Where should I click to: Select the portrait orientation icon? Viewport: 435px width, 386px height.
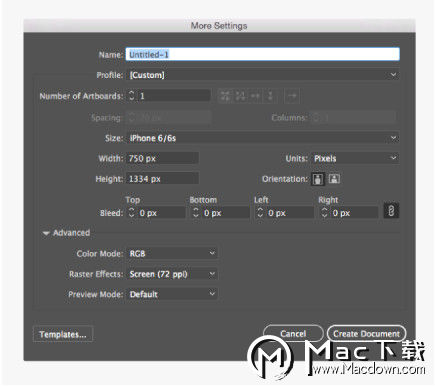point(318,179)
